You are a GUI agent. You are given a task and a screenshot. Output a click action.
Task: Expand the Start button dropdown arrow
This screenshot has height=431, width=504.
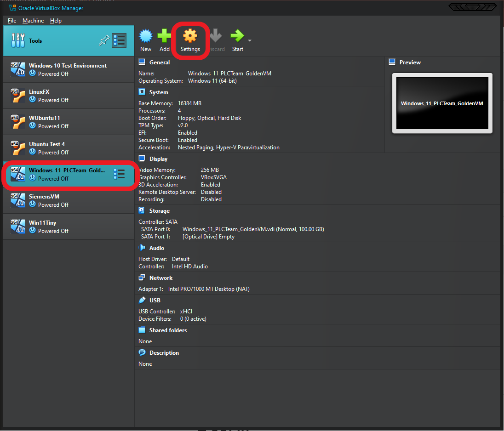coord(250,40)
